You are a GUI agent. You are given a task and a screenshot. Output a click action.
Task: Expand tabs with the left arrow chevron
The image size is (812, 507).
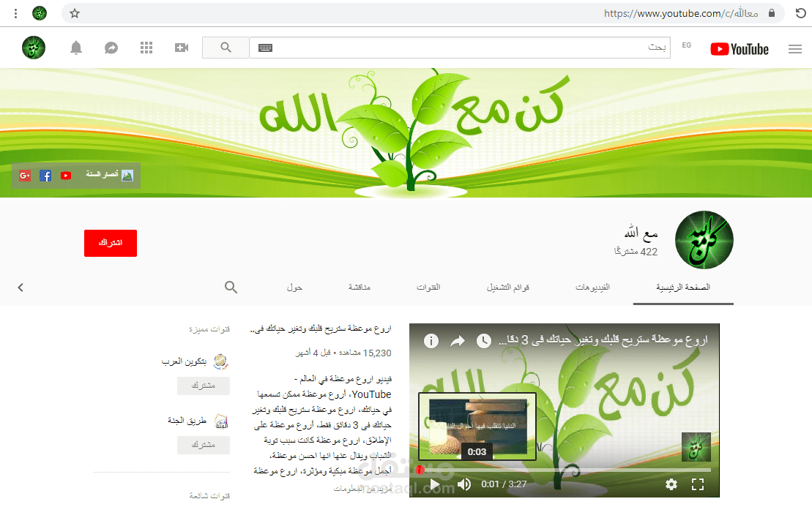pyautogui.click(x=21, y=287)
